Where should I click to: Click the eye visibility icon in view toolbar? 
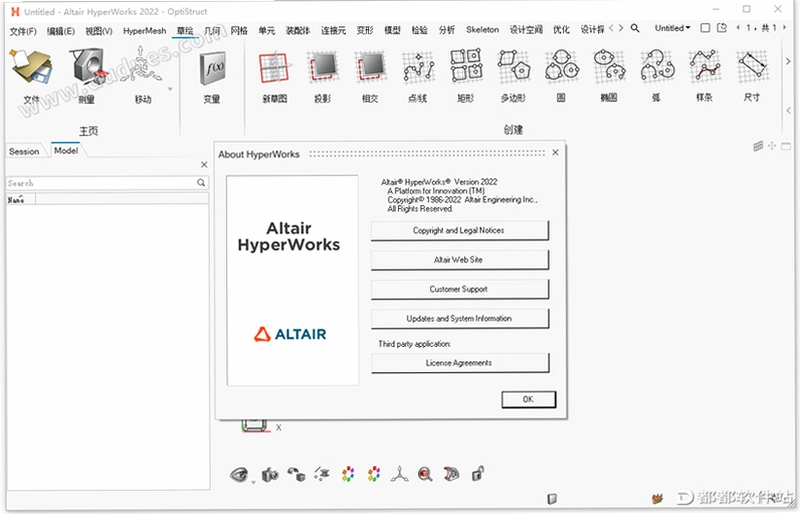coord(239,475)
